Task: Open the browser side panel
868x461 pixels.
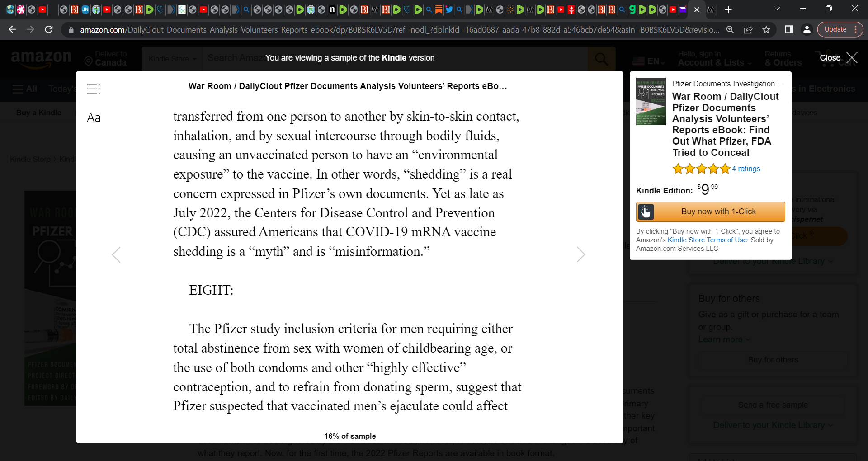Action: click(789, 29)
